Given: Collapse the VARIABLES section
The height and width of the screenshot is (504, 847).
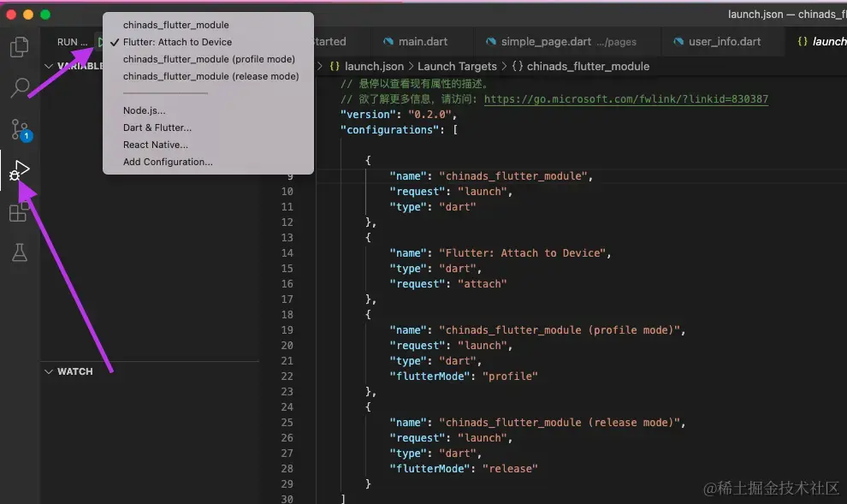Looking at the screenshot, I should tap(49, 66).
